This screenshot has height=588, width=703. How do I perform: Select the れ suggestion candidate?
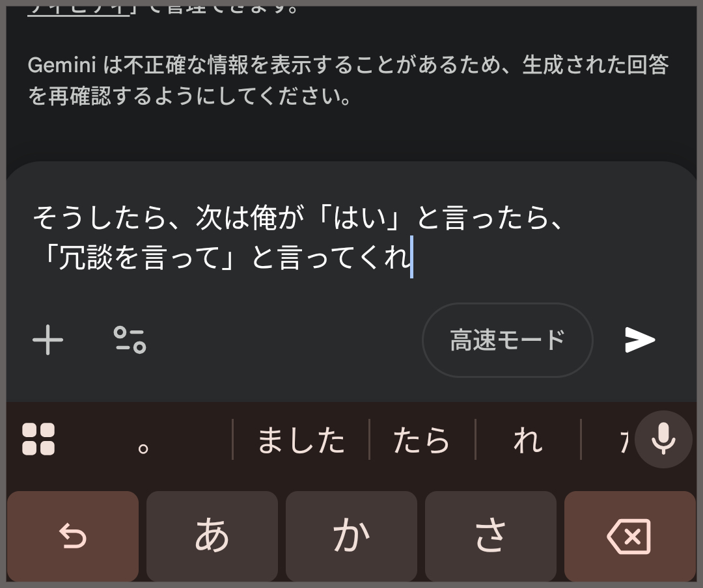[x=528, y=440]
